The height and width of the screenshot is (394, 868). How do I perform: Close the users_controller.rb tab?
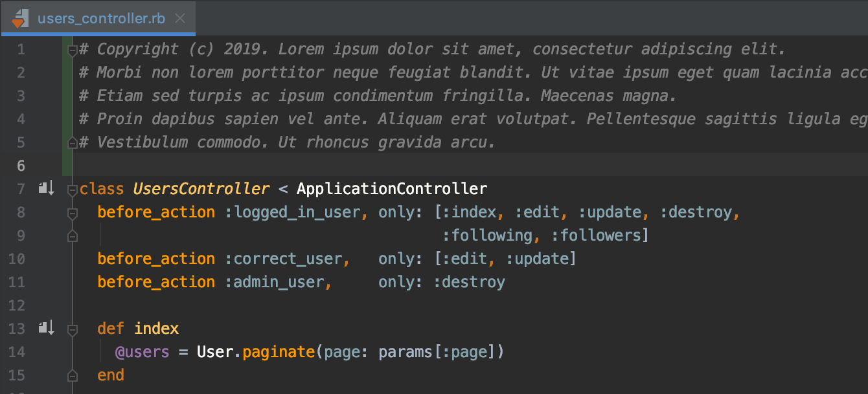(x=181, y=18)
